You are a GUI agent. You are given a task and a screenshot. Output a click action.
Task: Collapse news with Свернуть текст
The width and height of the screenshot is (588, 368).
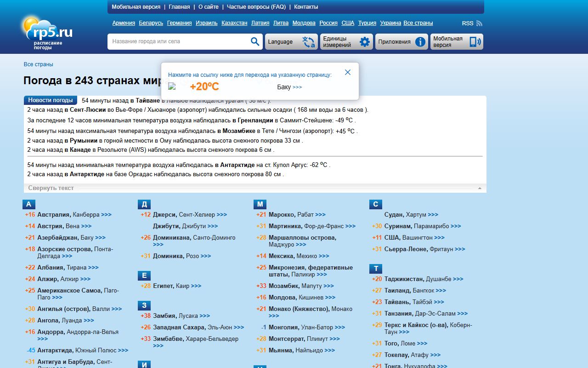[x=51, y=188]
